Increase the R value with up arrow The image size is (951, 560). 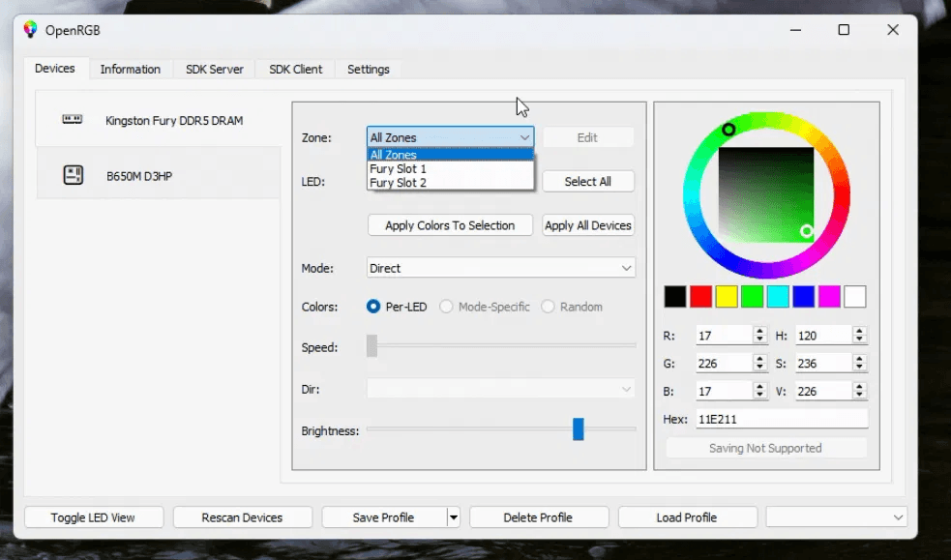760,331
